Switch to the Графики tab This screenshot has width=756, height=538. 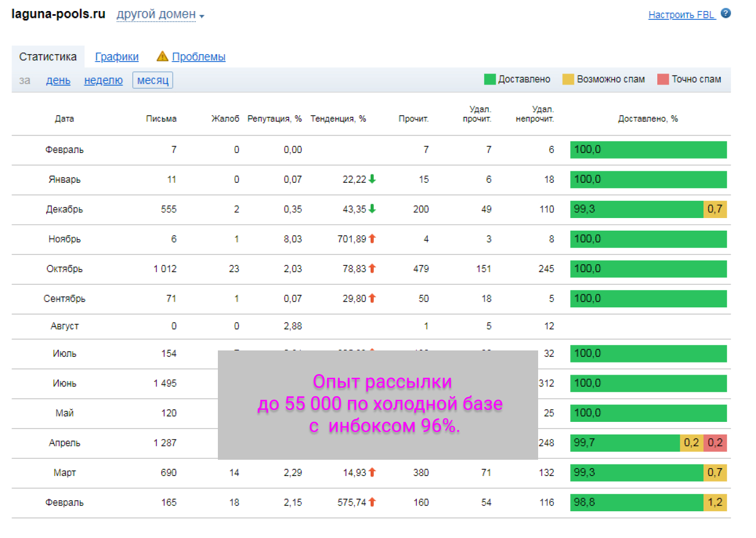(117, 57)
